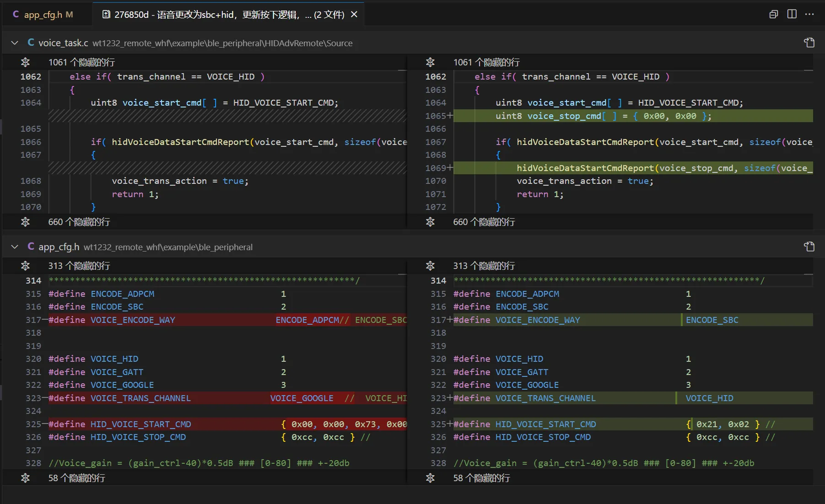
Task: Click the voice_task.c file name in header
Action: pyautogui.click(x=63, y=43)
